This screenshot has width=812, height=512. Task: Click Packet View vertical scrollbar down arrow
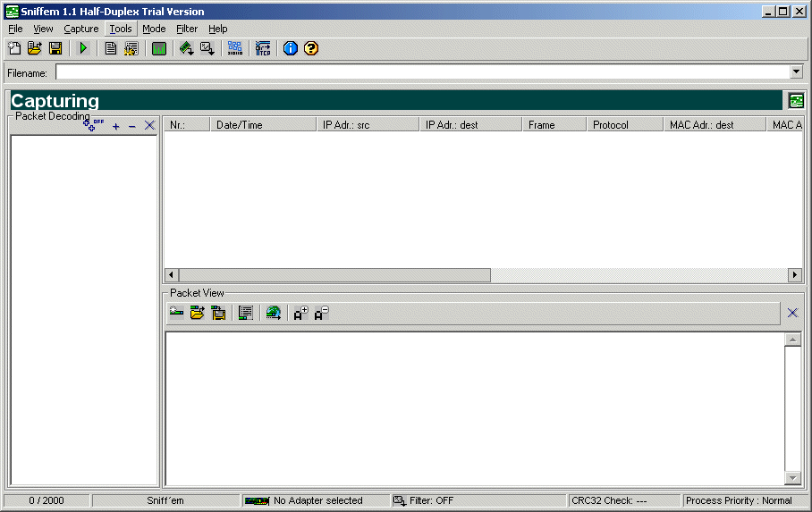pyautogui.click(x=792, y=477)
